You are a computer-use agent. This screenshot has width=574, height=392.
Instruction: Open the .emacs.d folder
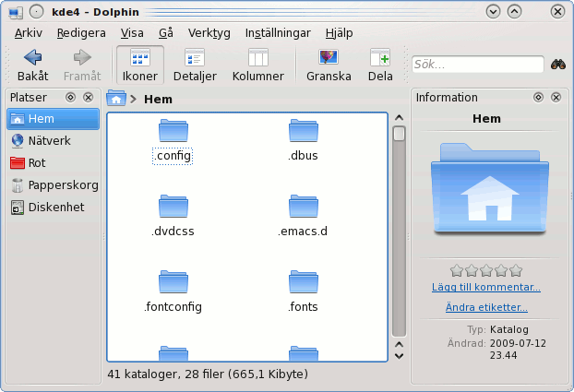pos(303,214)
